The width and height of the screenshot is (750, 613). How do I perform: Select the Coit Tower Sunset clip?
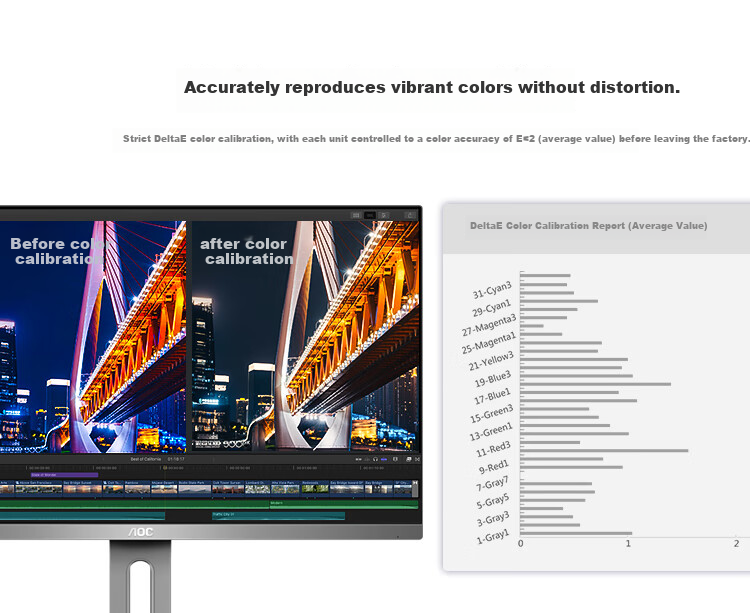(x=228, y=489)
